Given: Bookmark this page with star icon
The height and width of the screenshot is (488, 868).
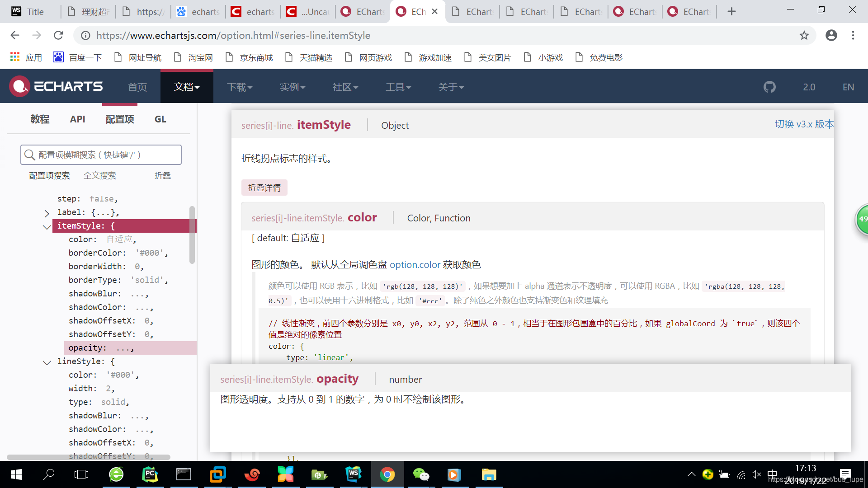Looking at the screenshot, I should click(x=804, y=35).
